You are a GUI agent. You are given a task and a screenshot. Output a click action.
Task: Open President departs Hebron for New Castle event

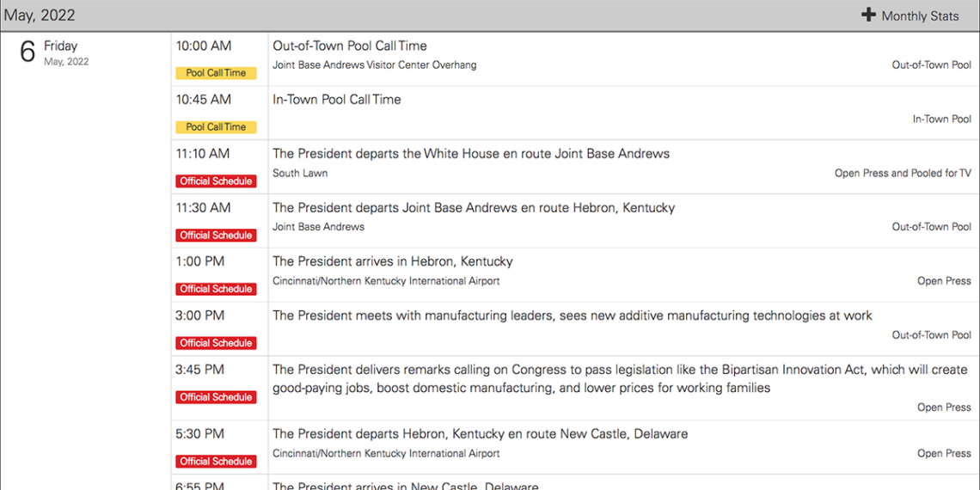click(480, 433)
